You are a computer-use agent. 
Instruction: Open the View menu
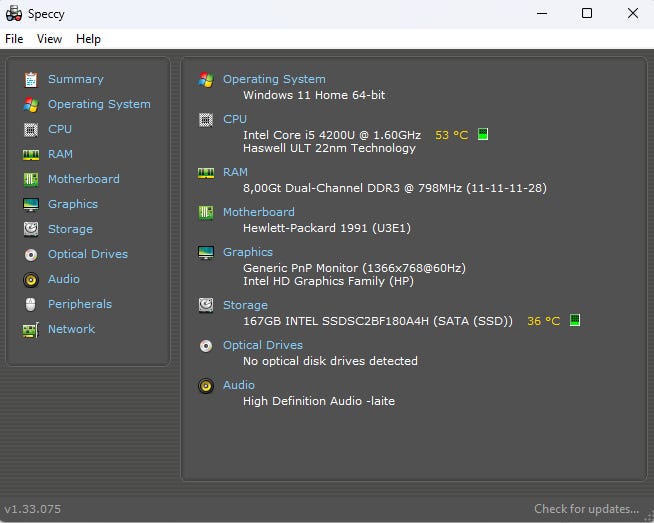click(x=49, y=39)
